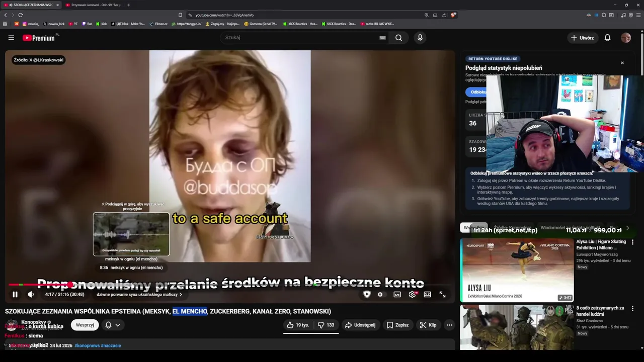Open the 'nutka IRL JAK WYJE...' bookmark
This screenshot has height=362, width=644.
377,24
